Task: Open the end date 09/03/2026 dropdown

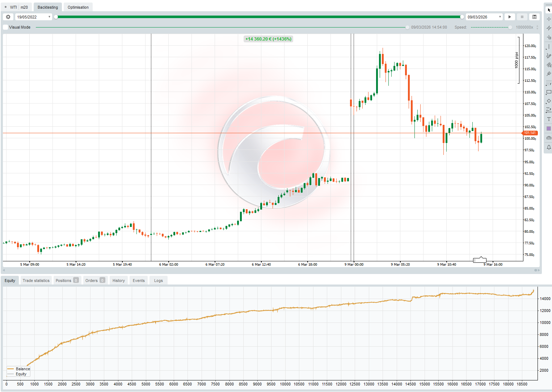Action: [500, 17]
